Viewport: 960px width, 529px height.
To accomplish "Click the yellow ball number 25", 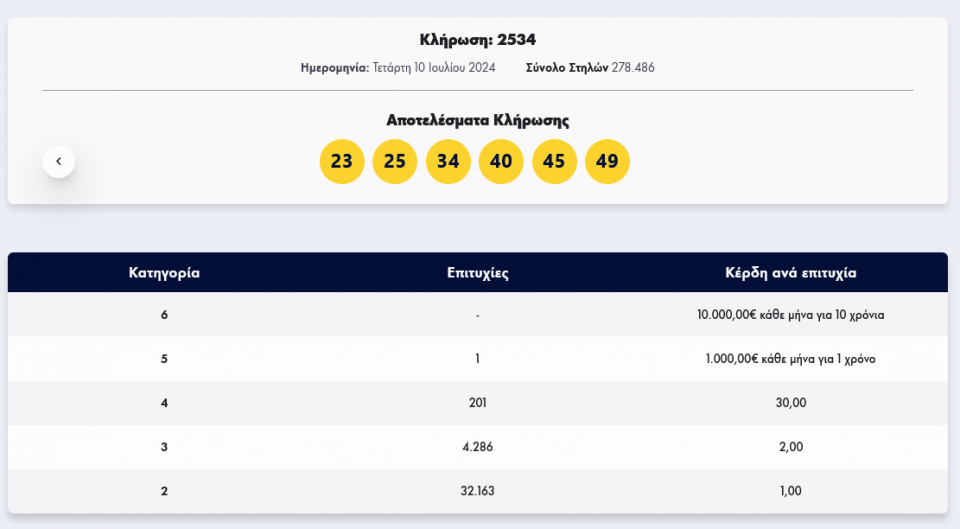I will pos(395,162).
